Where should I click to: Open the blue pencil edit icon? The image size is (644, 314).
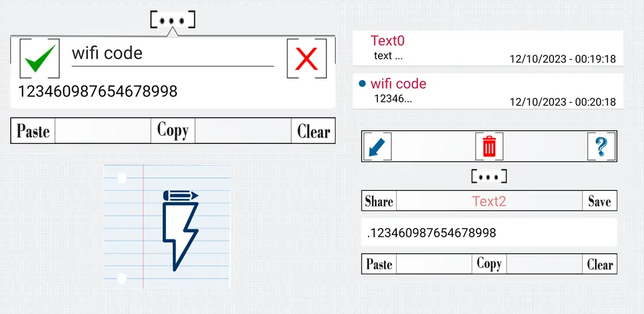tap(377, 146)
